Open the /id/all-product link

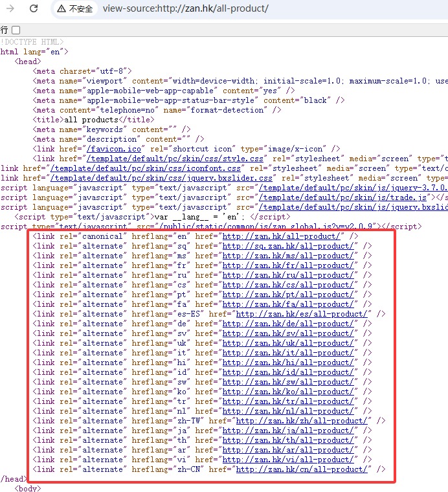coord(288,372)
